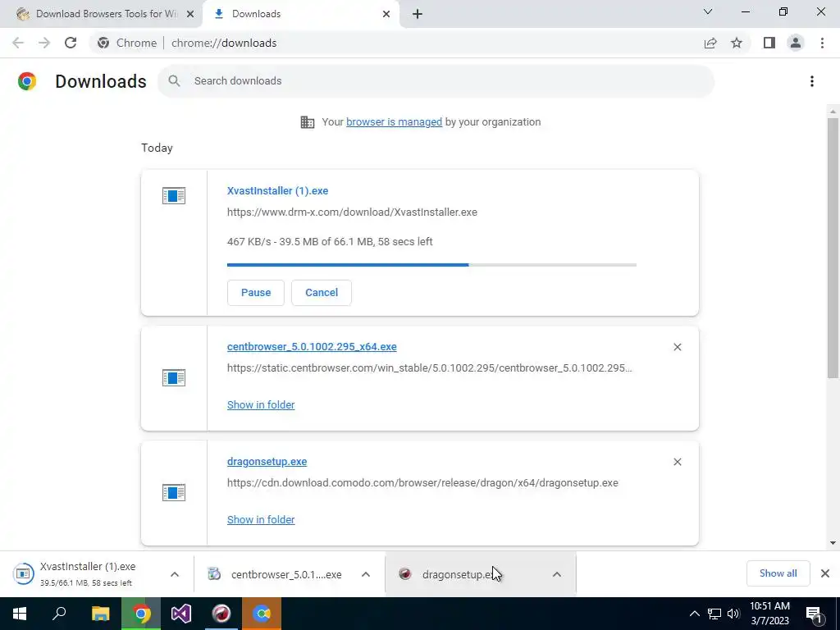Reload the Downloads page

[x=71, y=43]
